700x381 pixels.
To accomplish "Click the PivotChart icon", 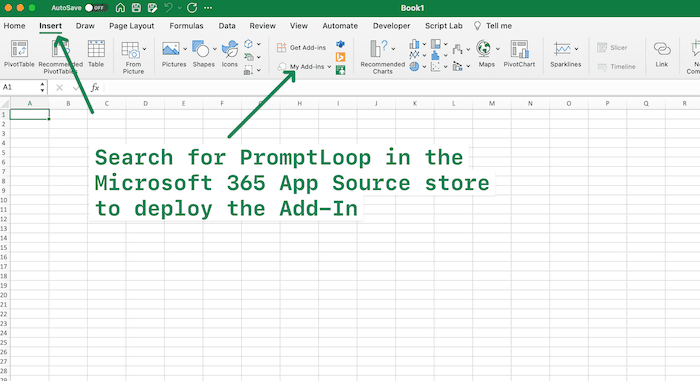I will (x=519, y=54).
